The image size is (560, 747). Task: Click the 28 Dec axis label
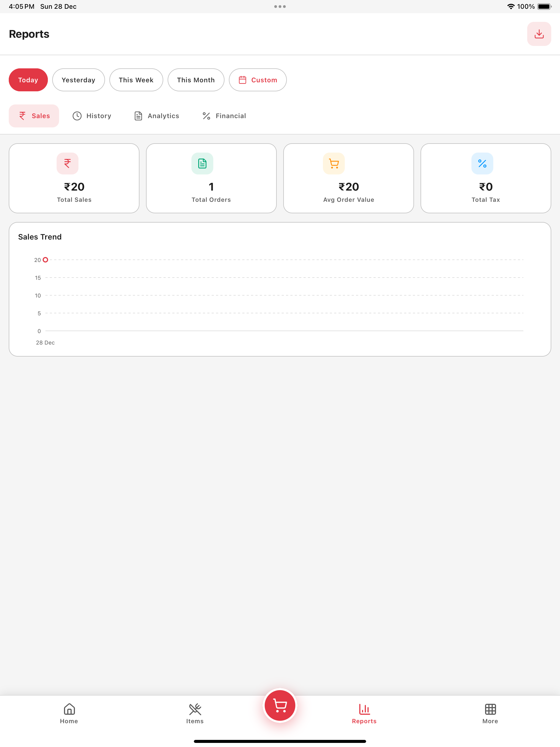(45, 342)
